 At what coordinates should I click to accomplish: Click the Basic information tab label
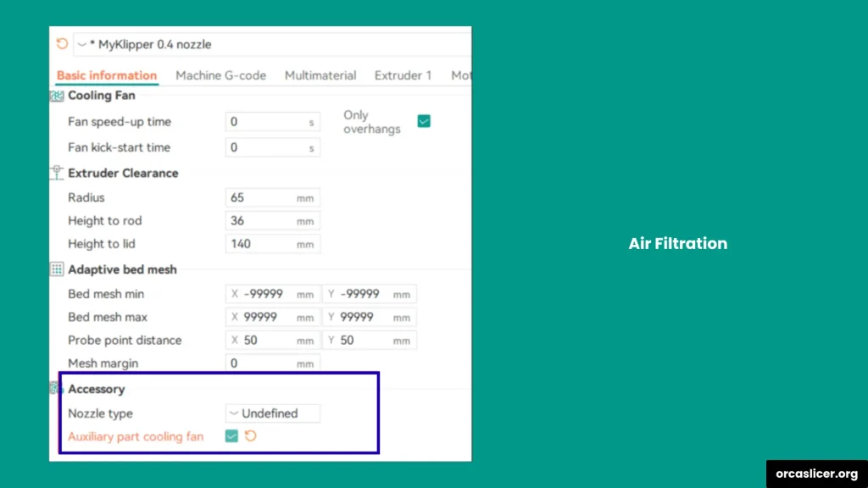[106, 75]
